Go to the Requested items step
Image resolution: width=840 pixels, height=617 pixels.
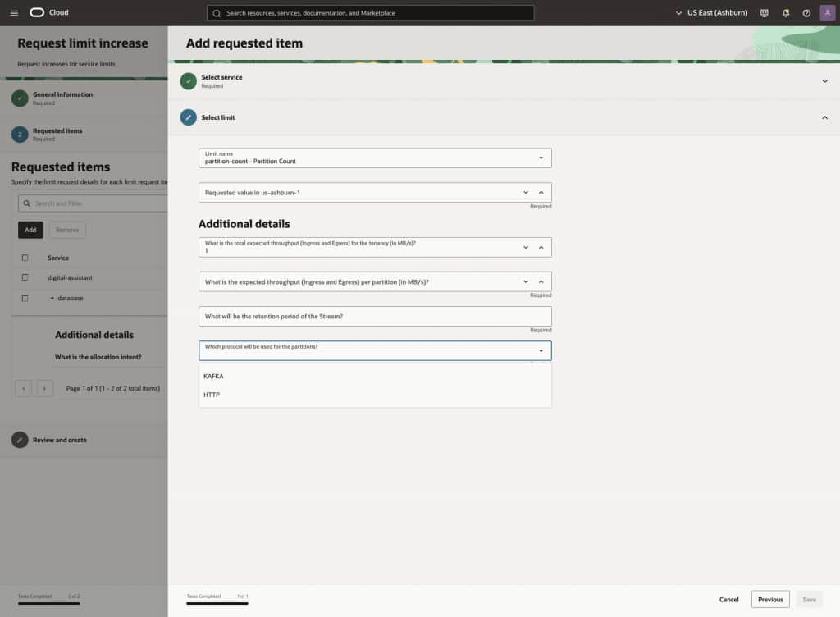pyautogui.click(x=57, y=130)
